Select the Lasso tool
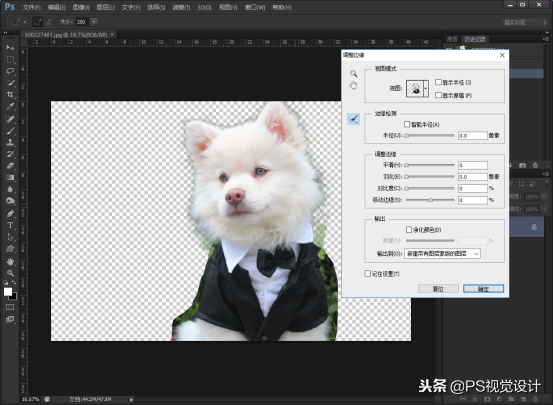 point(10,71)
